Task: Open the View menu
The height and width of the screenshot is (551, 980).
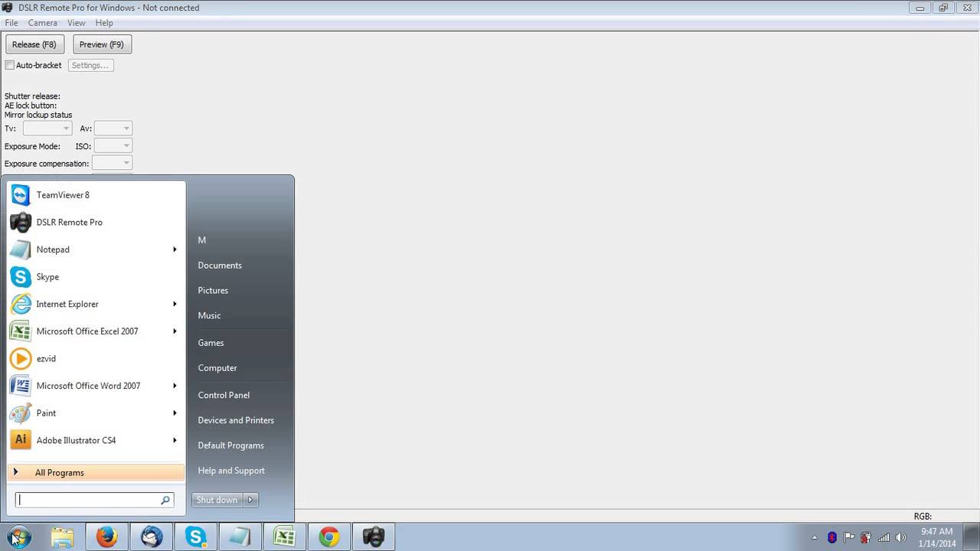Action: click(x=77, y=23)
